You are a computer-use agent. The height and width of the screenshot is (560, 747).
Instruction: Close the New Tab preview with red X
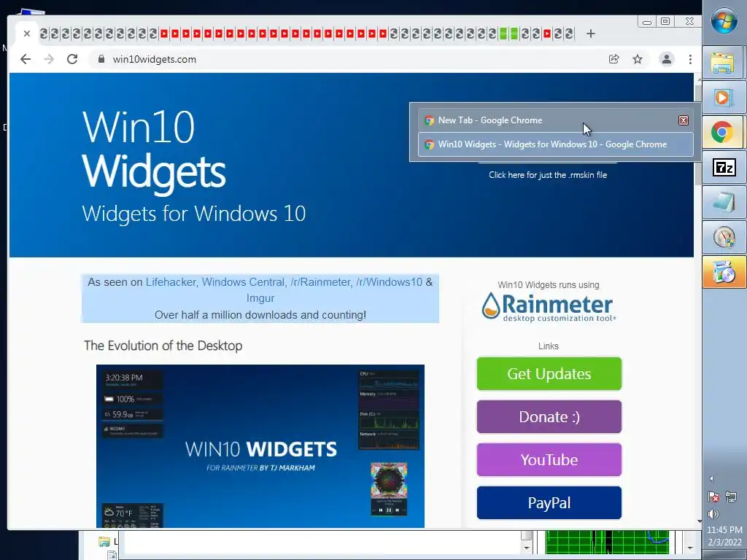683,120
